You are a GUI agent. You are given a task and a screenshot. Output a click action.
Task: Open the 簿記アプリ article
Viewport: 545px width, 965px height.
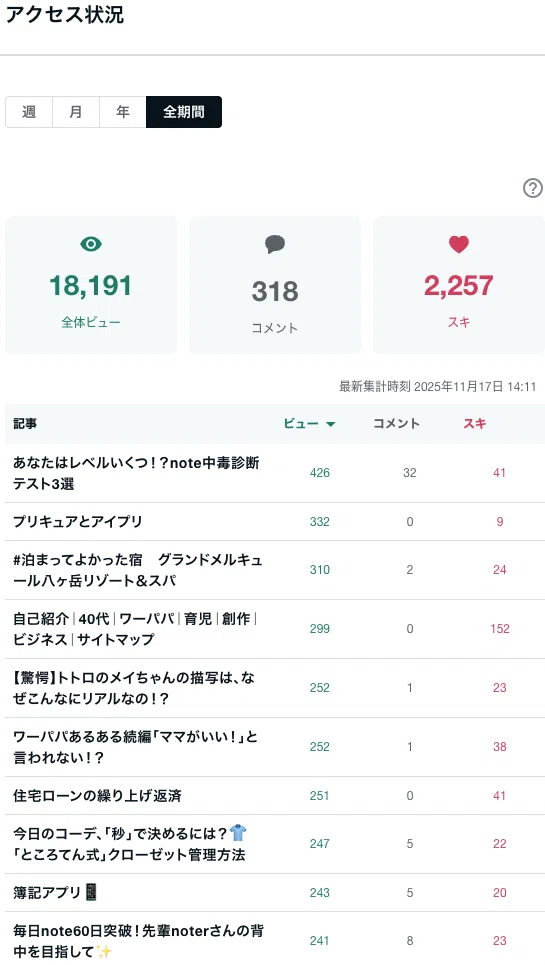click(55, 892)
